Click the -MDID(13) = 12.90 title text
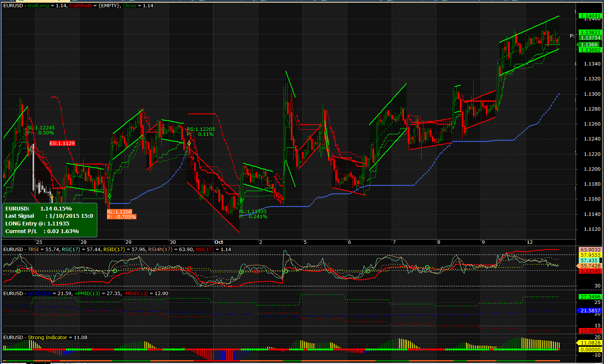Viewport: 604px width, 364px height. tap(146, 294)
